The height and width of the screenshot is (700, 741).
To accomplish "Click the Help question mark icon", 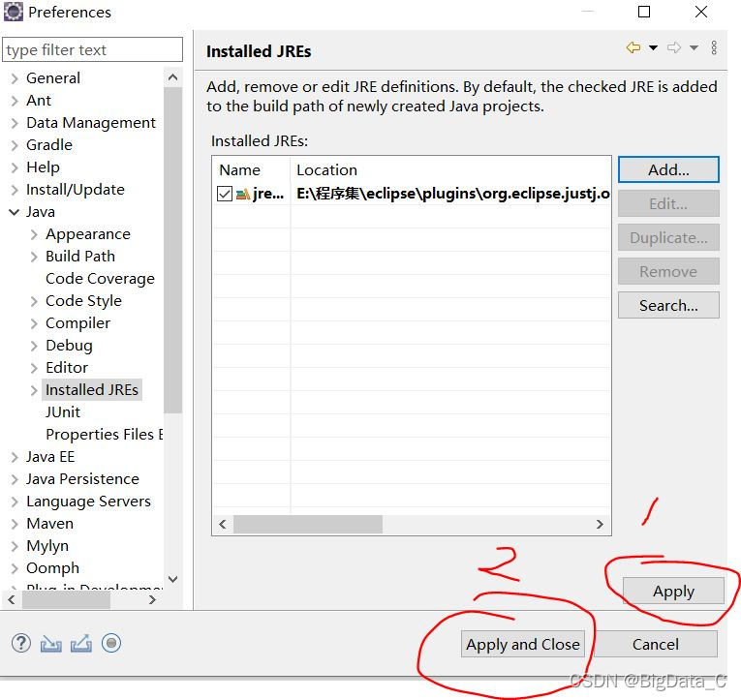I will pos(21,643).
